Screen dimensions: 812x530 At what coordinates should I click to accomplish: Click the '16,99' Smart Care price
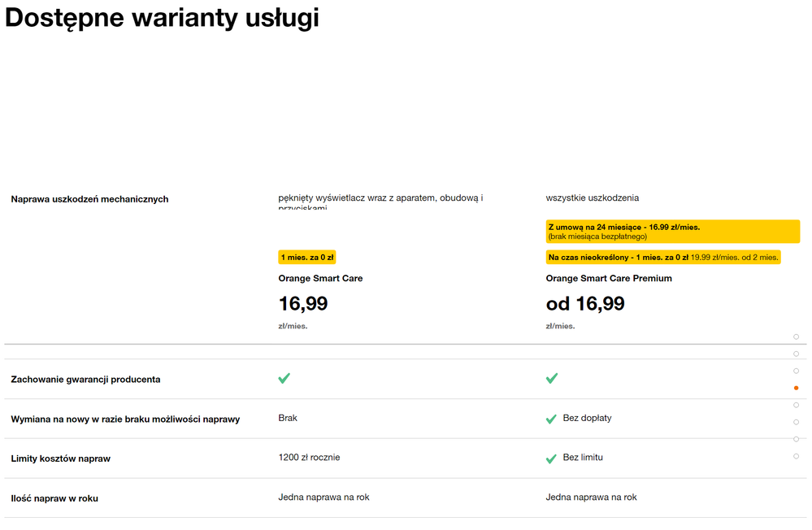click(x=303, y=303)
